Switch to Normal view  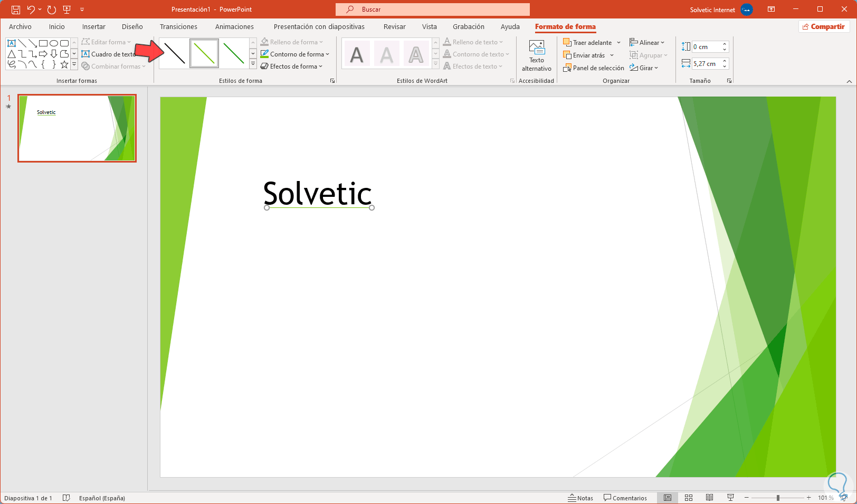pos(668,498)
